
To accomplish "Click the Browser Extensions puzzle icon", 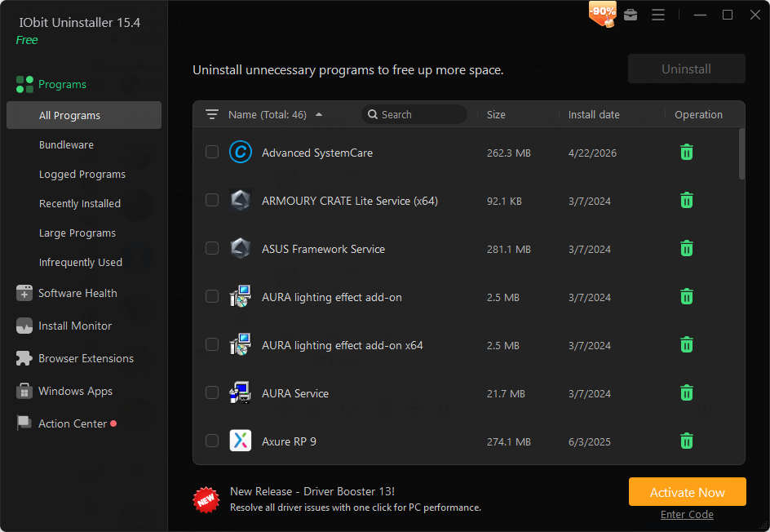I will (x=24, y=358).
